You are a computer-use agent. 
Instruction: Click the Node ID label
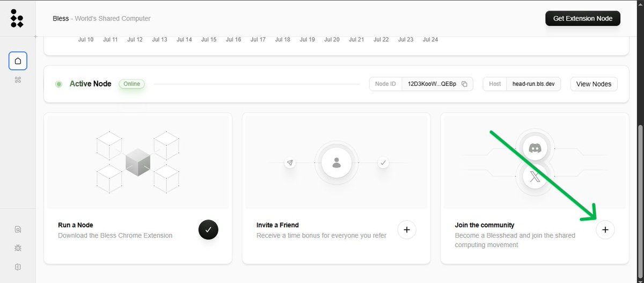point(385,84)
